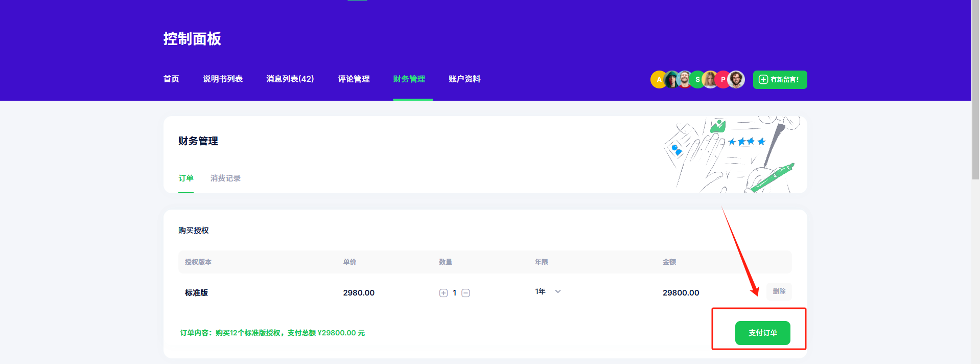Click the curly-haired man with glasses avatar
This screenshot has width=980, height=364.
click(x=736, y=80)
